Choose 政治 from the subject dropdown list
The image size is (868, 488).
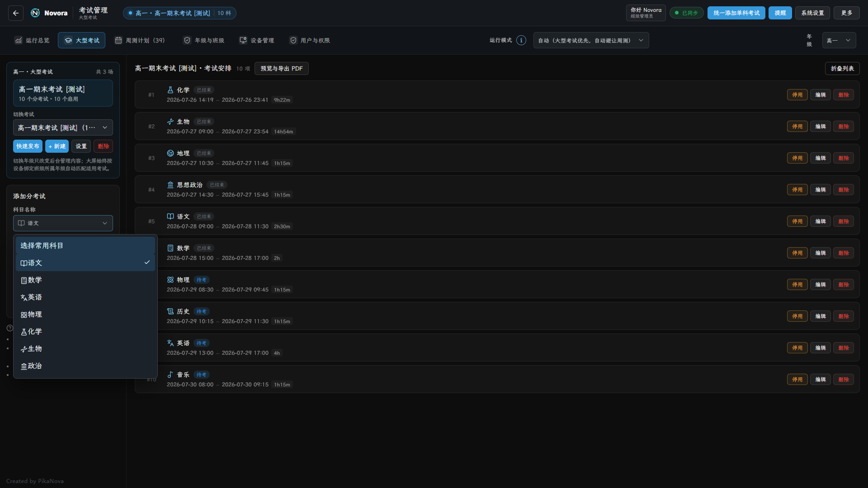(85, 366)
